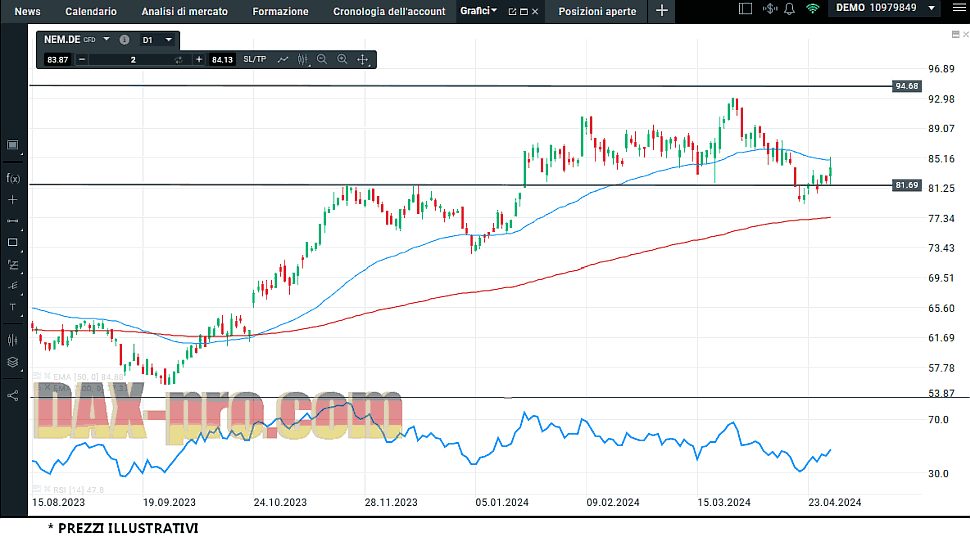
Task: Toggle the volume swap icon in order field
Action: 178,60
